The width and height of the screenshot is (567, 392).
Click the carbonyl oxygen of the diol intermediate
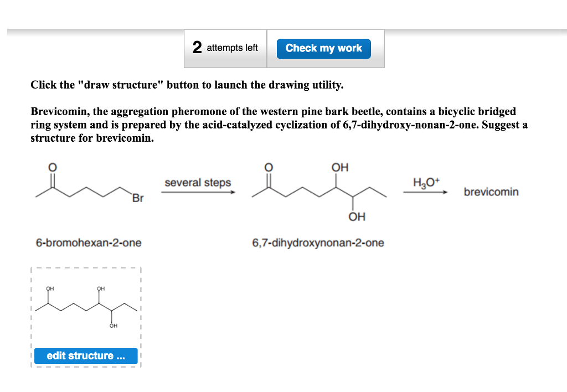tap(268, 167)
